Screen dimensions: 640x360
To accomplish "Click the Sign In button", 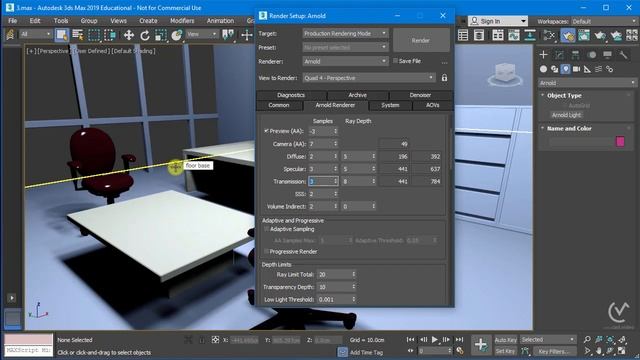I will coord(498,21).
